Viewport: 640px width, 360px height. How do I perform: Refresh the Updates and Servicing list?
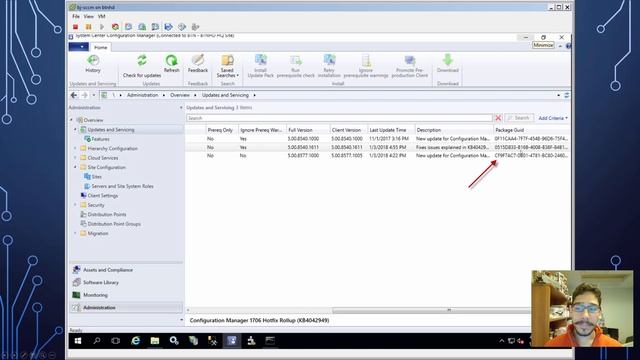(x=171, y=64)
